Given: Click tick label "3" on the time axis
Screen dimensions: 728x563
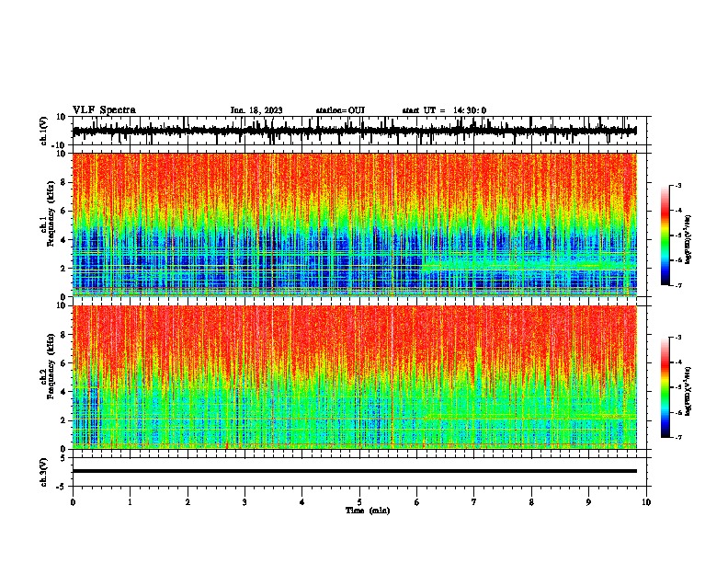Looking at the screenshot, I should coord(245,502).
